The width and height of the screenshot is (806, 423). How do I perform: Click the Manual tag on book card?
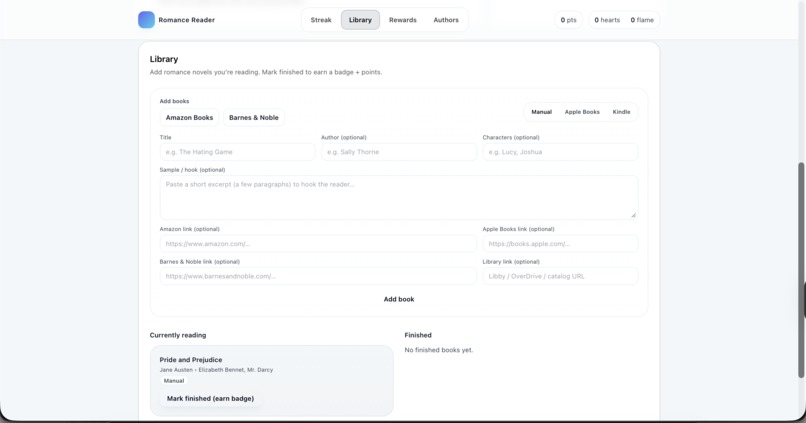pyautogui.click(x=174, y=381)
